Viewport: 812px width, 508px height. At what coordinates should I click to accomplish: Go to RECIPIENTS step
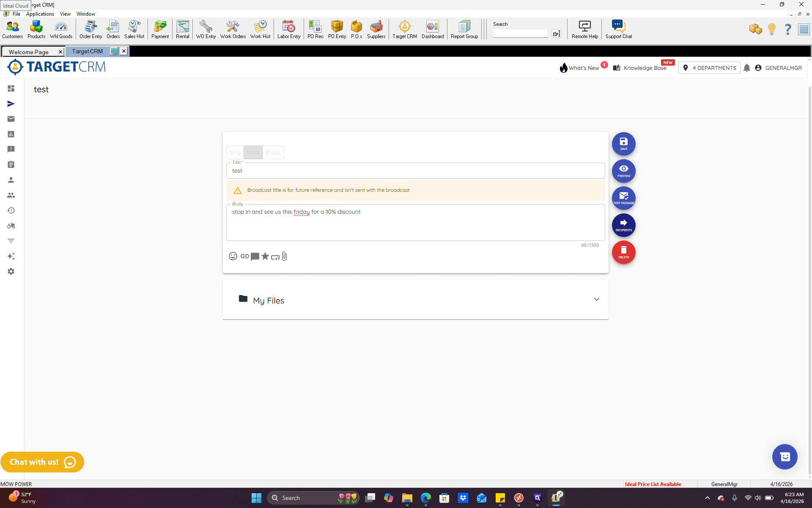(623, 225)
